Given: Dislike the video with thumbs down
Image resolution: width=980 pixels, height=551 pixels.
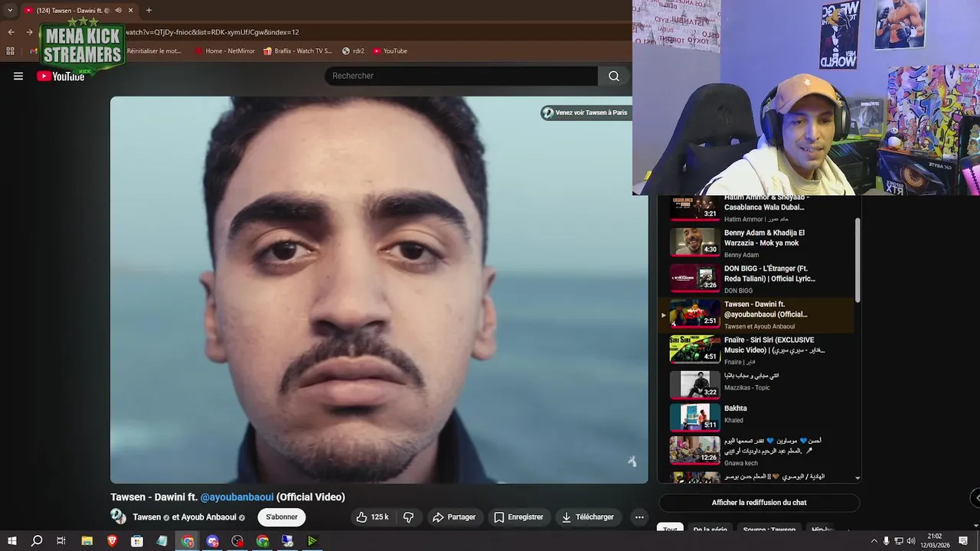Looking at the screenshot, I should coord(408,517).
